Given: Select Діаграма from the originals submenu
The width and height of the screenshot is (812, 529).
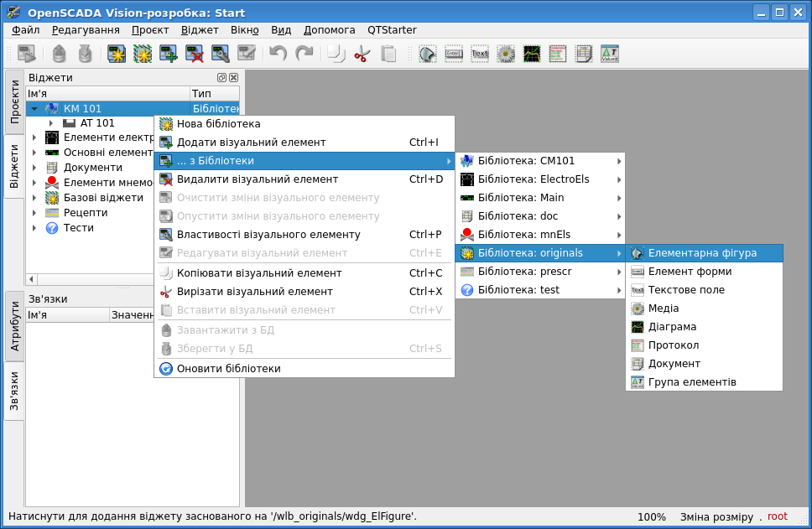Looking at the screenshot, I should [672, 327].
